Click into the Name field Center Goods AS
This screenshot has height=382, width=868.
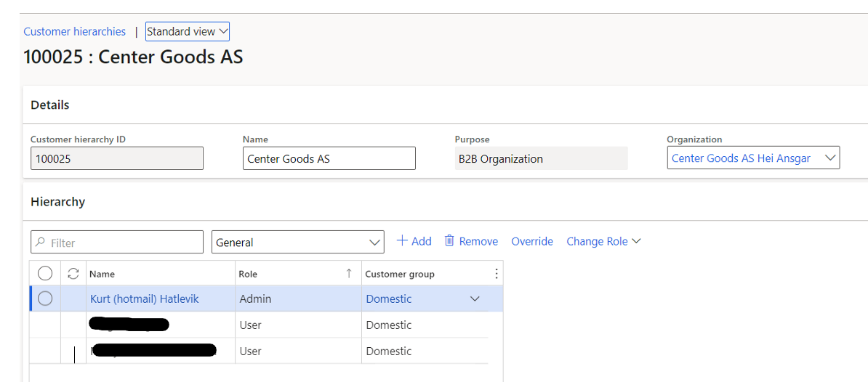pyautogui.click(x=329, y=158)
